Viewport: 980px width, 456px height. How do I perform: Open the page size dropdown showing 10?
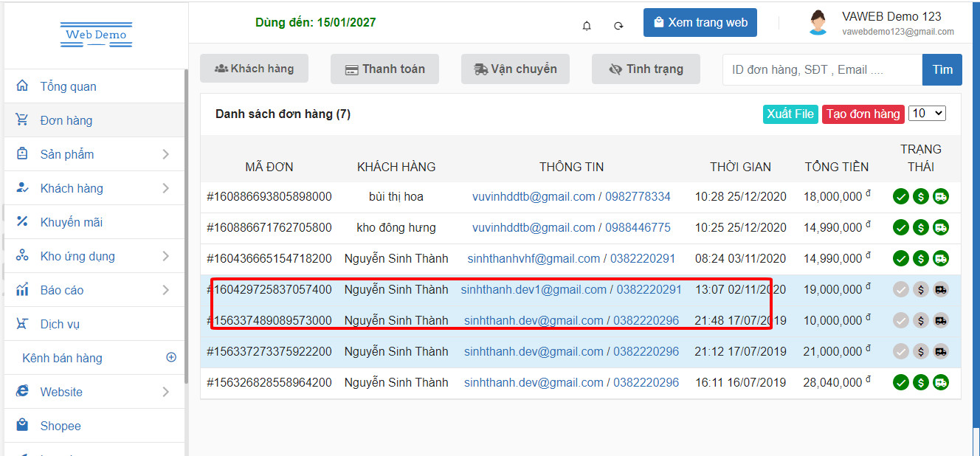click(x=927, y=114)
